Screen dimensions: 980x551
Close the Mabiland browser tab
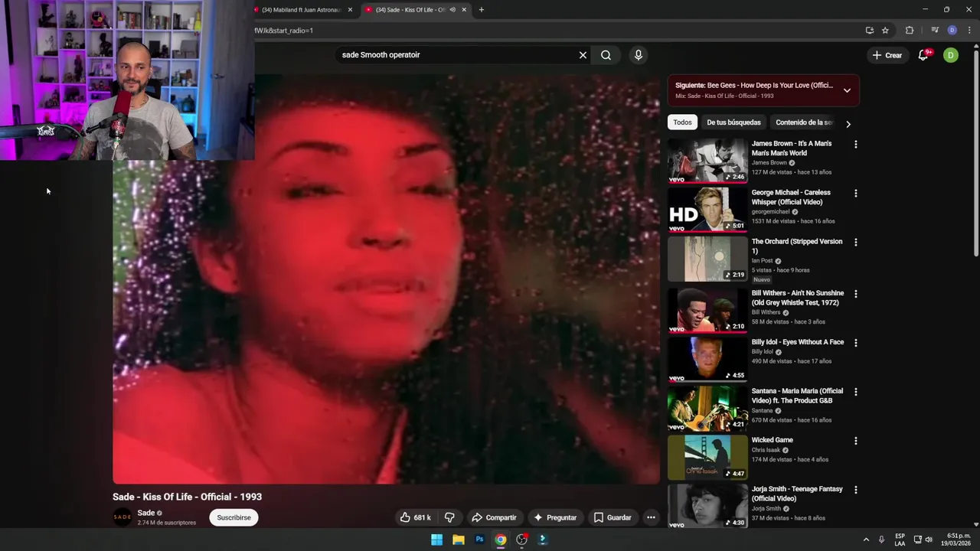click(350, 10)
